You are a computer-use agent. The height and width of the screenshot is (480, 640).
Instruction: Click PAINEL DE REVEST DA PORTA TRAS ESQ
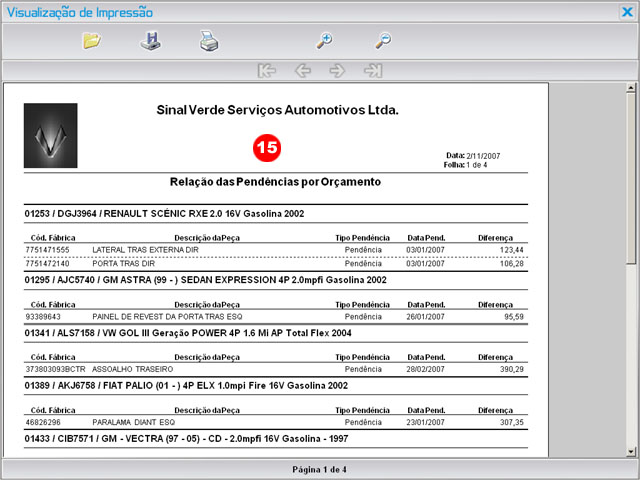pyautogui.click(x=167, y=317)
